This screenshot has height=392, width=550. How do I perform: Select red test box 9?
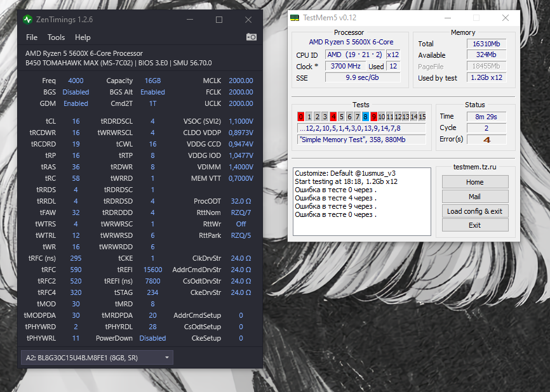(373, 117)
